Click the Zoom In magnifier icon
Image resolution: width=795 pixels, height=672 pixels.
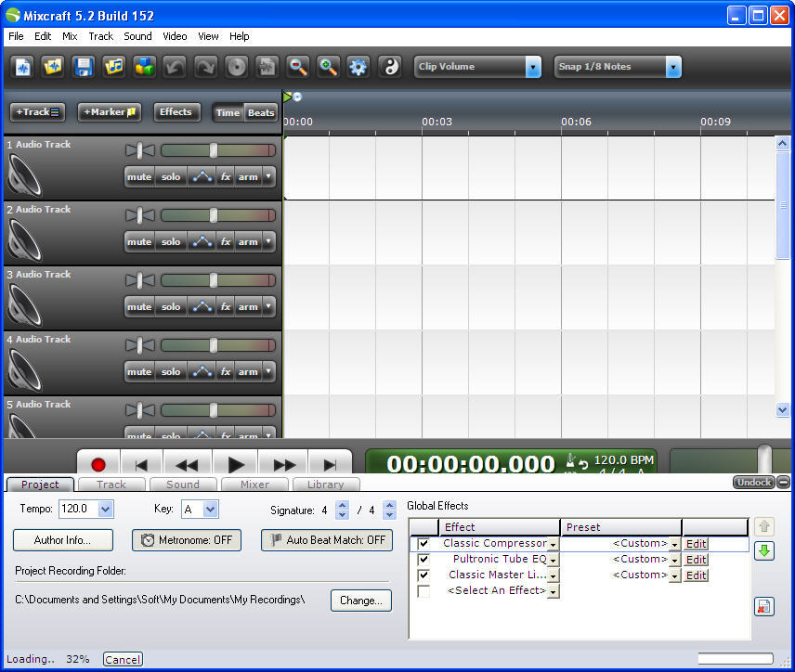(328, 67)
